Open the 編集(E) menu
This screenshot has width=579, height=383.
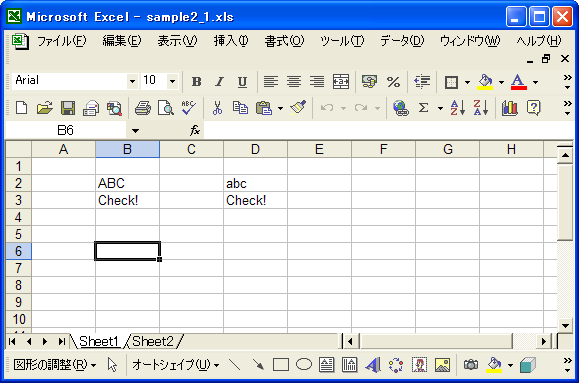(121, 41)
